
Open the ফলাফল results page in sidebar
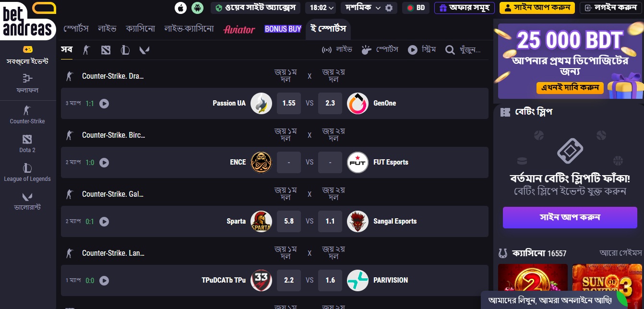tap(27, 83)
